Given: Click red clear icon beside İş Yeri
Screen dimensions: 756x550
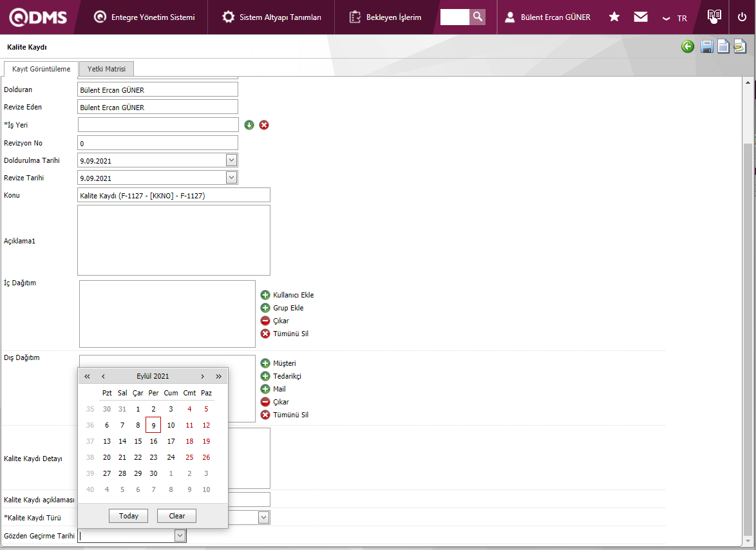Looking at the screenshot, I should [264, 125].
